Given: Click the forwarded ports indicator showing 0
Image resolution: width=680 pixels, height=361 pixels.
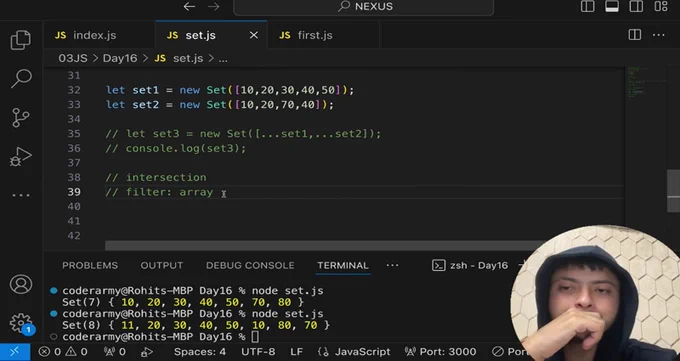Looking at the screenshot, I should click(115, 351).
